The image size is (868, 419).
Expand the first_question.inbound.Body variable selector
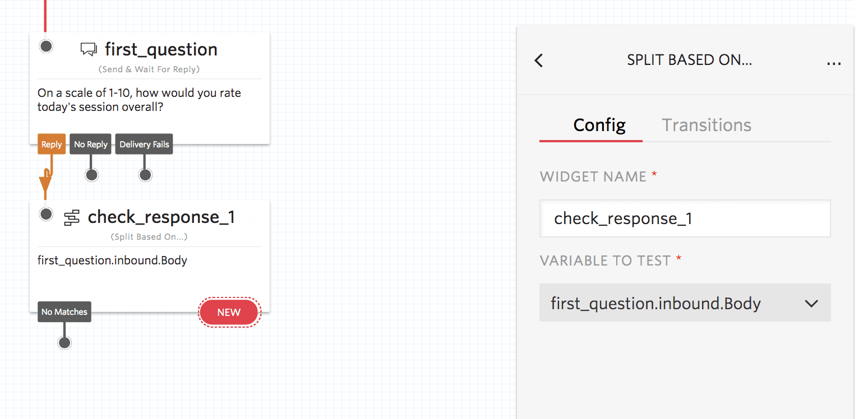[685, 303]
